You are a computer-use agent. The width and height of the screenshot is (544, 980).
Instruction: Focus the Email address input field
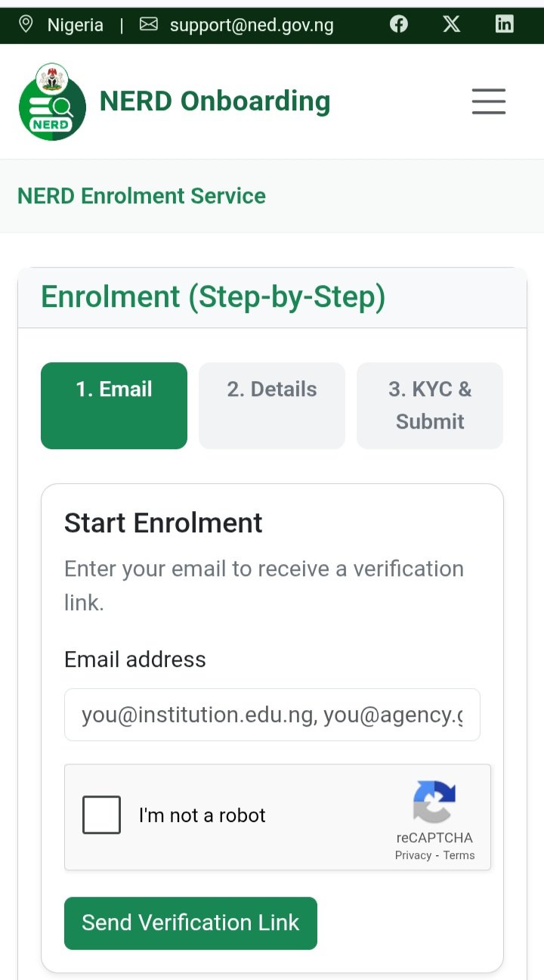272,715
